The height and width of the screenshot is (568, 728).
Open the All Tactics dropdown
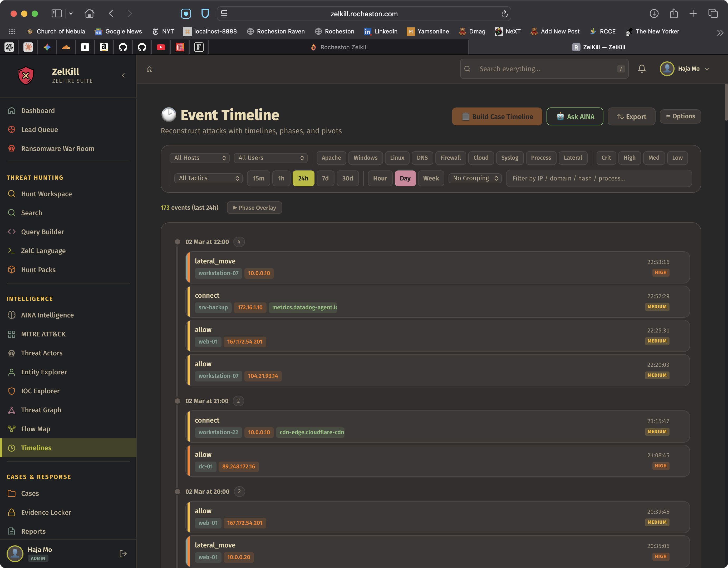[x=208, y=178]
